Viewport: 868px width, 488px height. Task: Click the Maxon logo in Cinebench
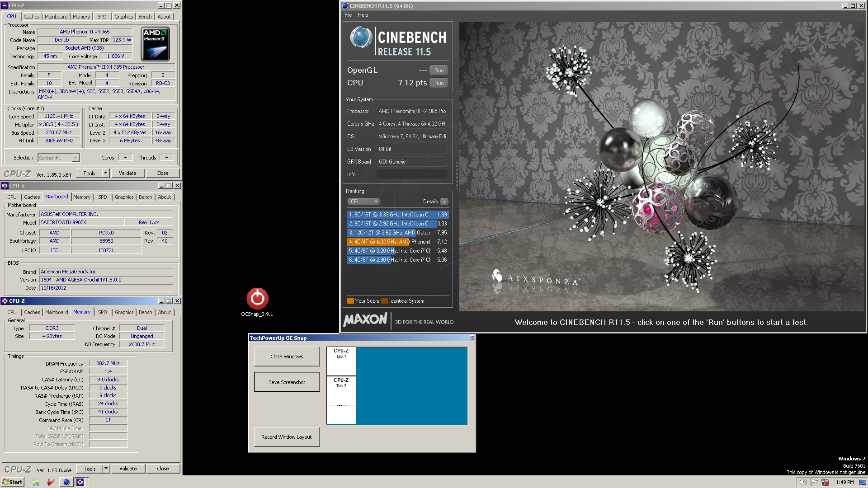coord(365,320)
